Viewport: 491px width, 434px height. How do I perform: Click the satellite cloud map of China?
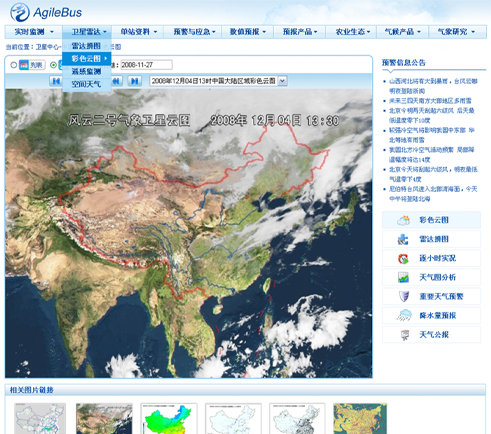click(189, 233)
